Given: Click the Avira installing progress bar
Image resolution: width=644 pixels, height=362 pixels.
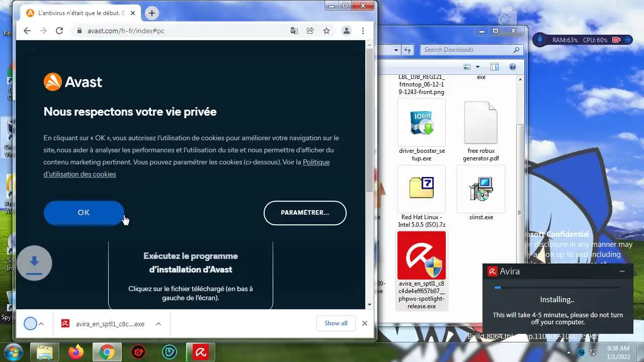Looking at the screenshot, I should 557,288.
